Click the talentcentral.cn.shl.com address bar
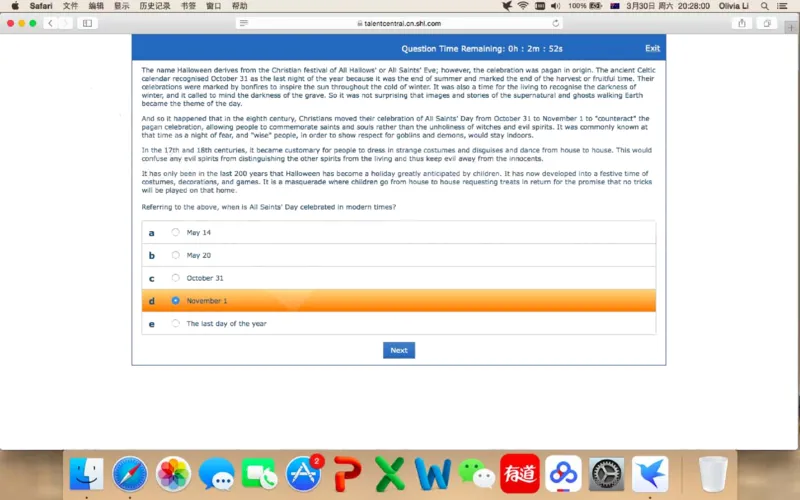 398,23
